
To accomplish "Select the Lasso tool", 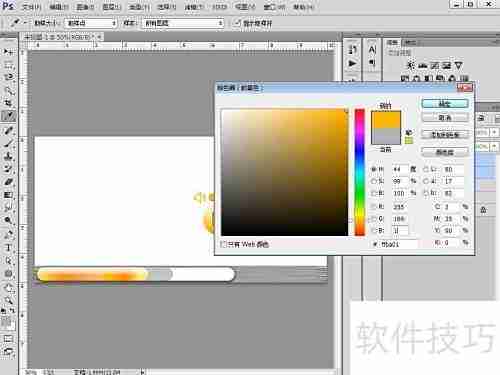I will [8, 77].
